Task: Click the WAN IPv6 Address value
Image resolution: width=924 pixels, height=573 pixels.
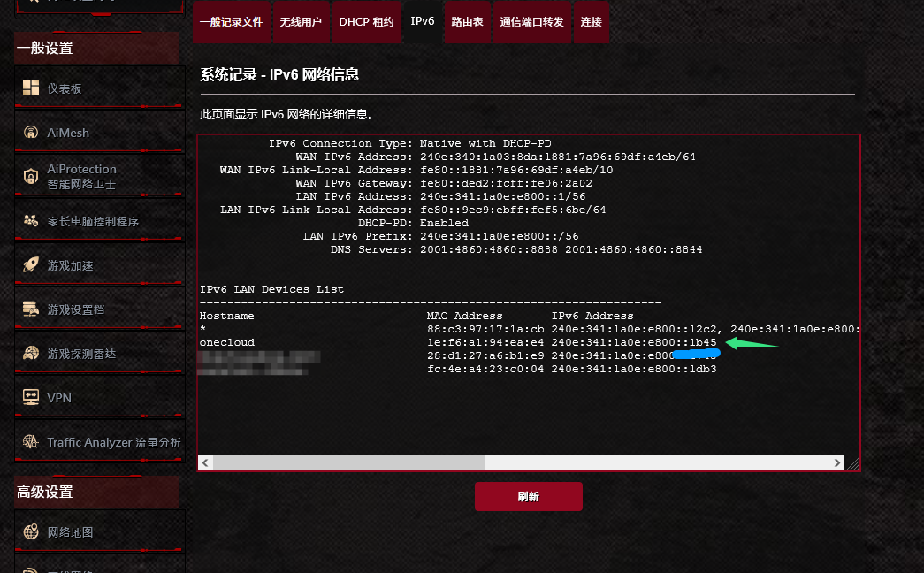Action: (x=557, y=157)
